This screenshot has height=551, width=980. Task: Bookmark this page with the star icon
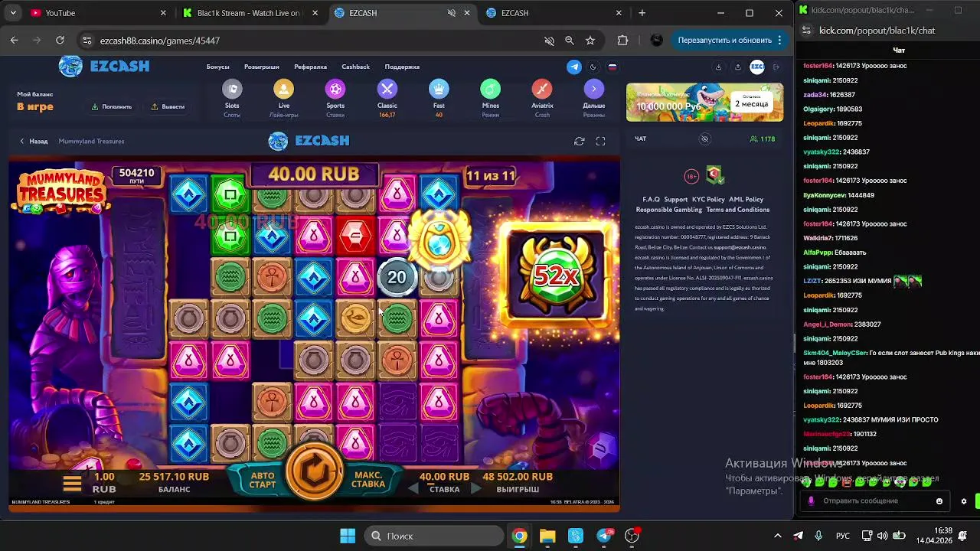pos(590,40)
